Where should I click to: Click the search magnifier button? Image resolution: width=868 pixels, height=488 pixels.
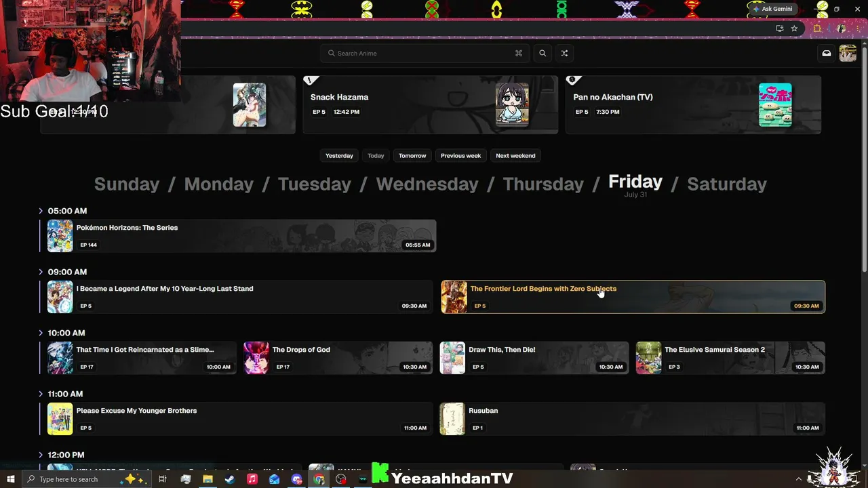coord(542,53)
